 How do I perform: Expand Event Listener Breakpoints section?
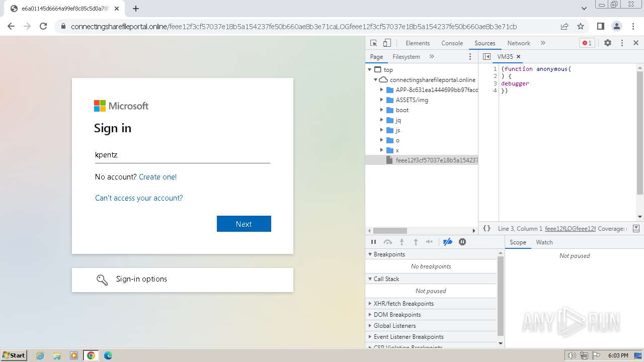click(431, 337)
